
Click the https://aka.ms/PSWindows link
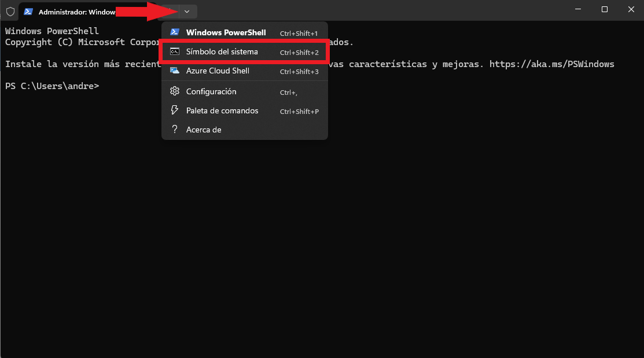(551, 64)
